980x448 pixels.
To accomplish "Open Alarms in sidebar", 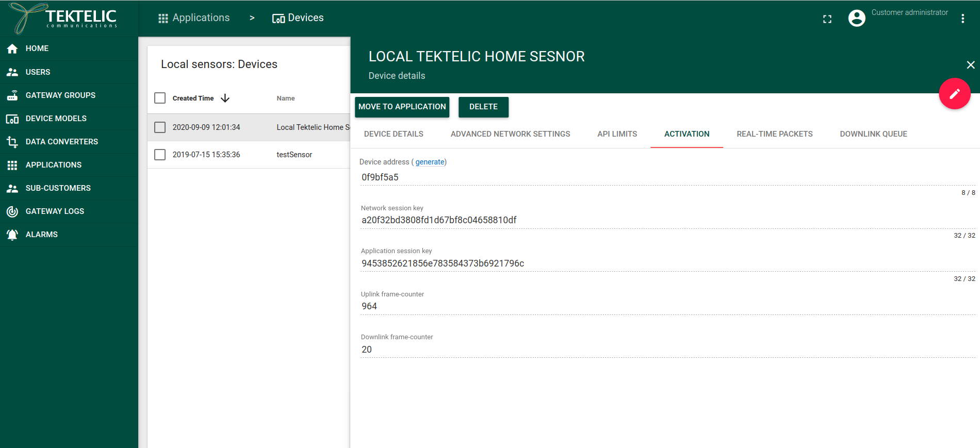I will click(41, 235).
